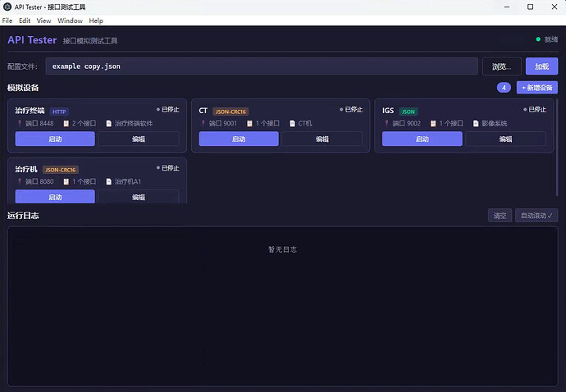Click the device count badge showing 4

(504, 88)
